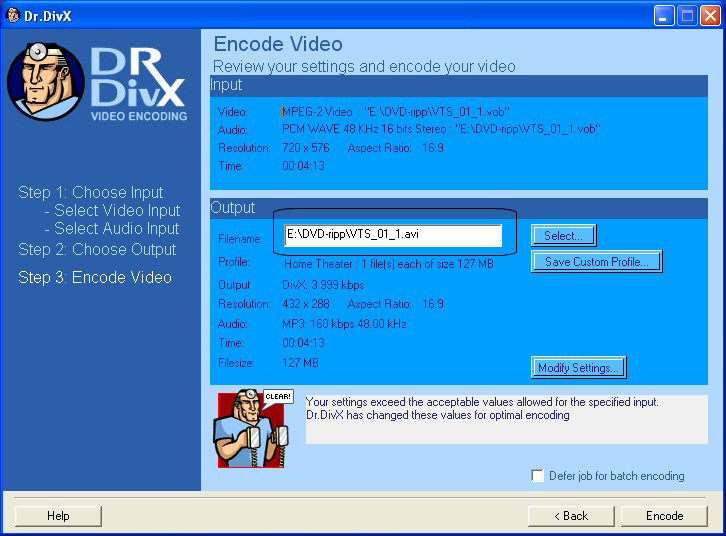This screenshot has height=536, width=726.
Task: Click output resolution 432 x 288 value
Action: tap(306, 304)
